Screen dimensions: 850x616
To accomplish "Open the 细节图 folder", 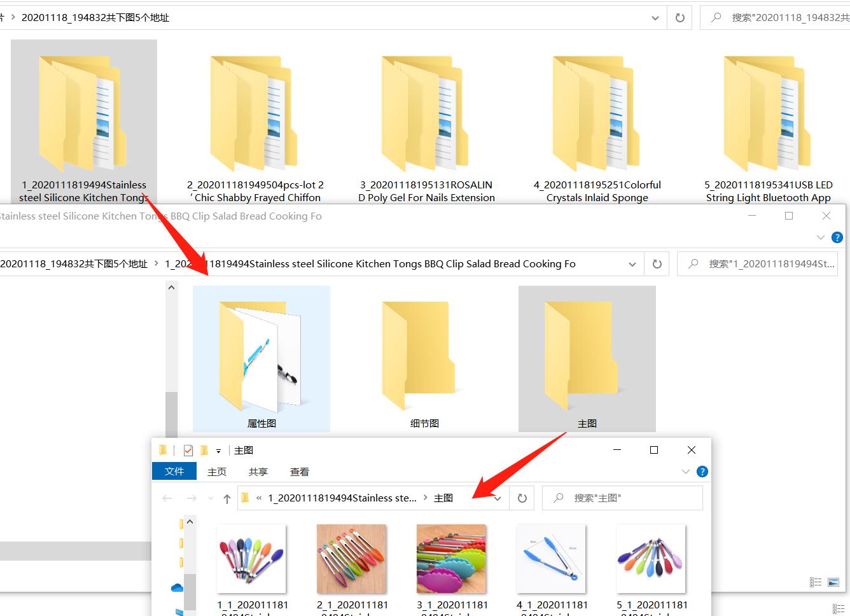I will tap(424, 359).
